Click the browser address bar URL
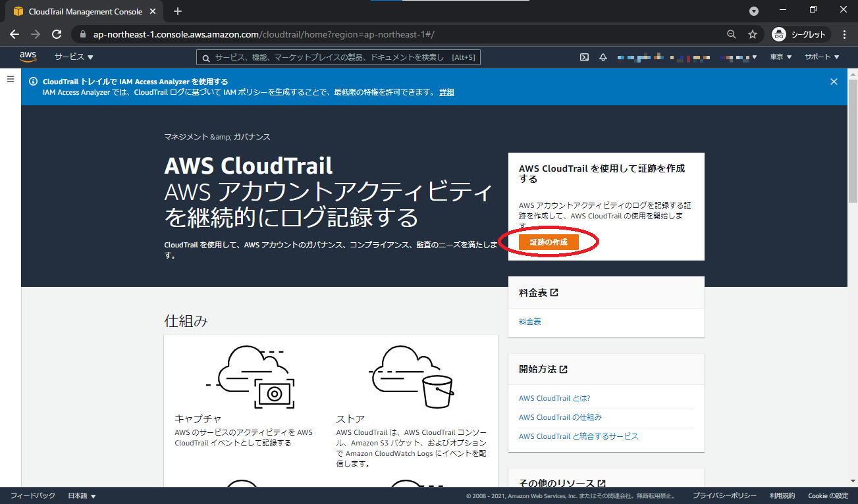Viewport: 858px width, 504px height. coord(263,34)
